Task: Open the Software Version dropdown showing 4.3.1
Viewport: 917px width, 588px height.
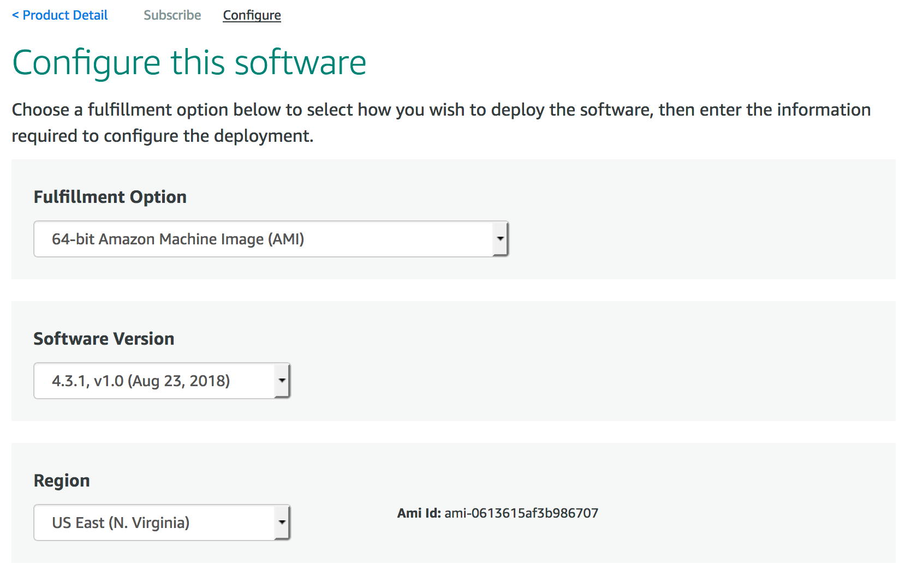Action: point(153,381)
